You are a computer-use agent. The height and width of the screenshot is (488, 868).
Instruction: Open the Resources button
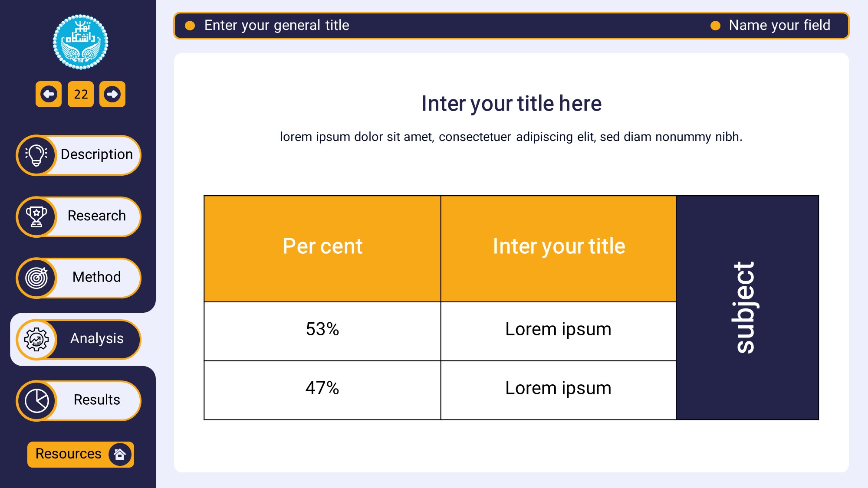[x=68, y=454]
